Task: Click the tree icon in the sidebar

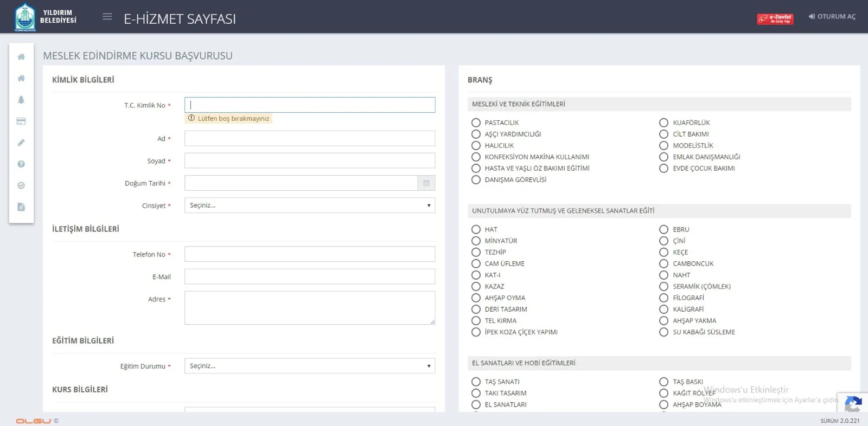Action: click(x=21, y=100)
